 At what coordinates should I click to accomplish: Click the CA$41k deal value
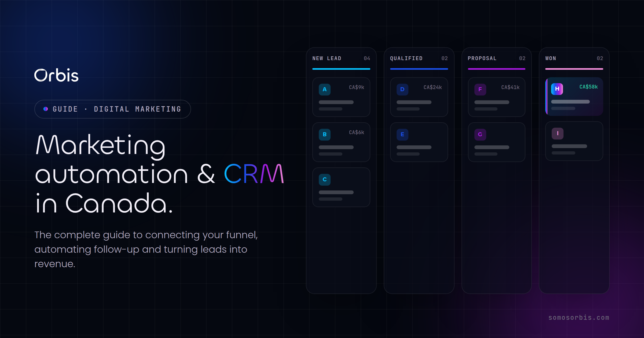(x=510, y=87)
